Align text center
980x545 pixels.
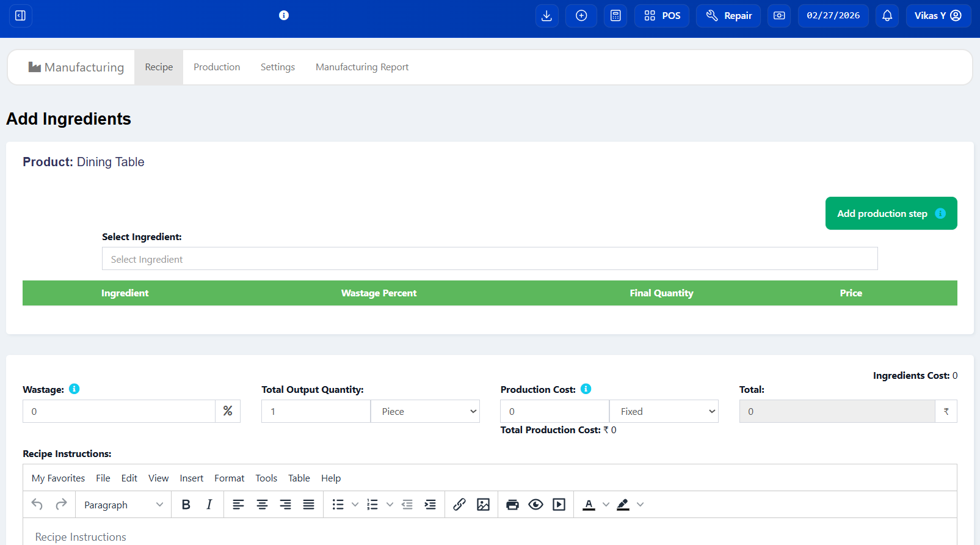tap(262, 504)
